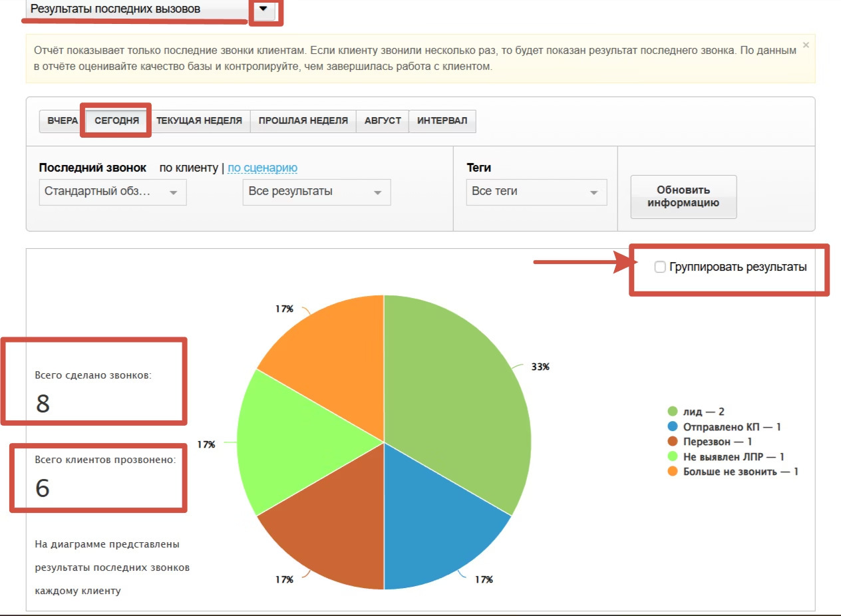Click the blue «Отправлено КП» legend dot
The height and width of the screenshot is (616, 841).
[672, 426]
